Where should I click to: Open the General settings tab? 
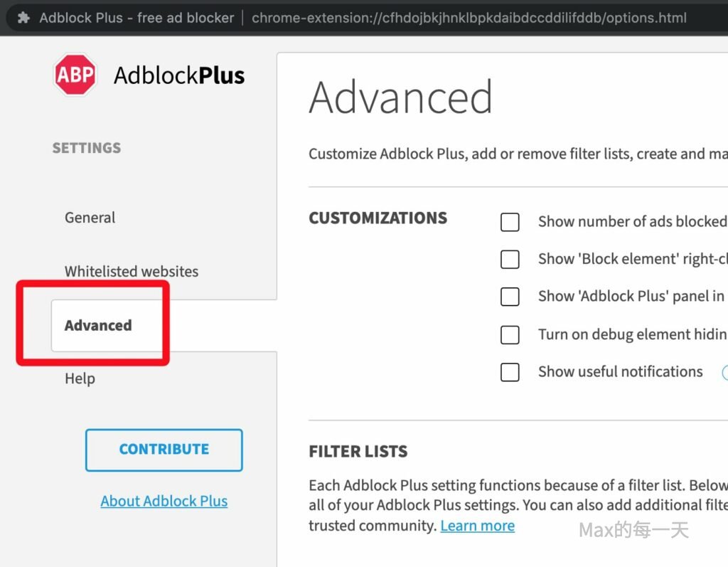point(90,218)
